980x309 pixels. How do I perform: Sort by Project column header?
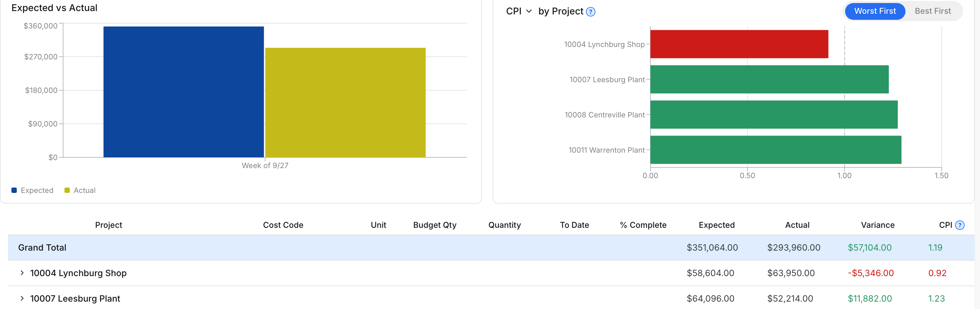tap(108, 225)
